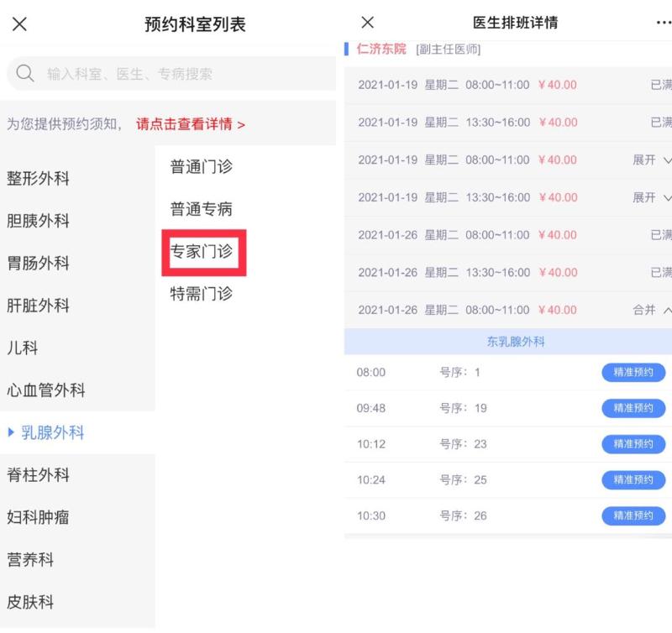Open the 请点击查看详情 notice link
Image resolution: width=672 pixels, height=633 pixels.
point(191,124)
